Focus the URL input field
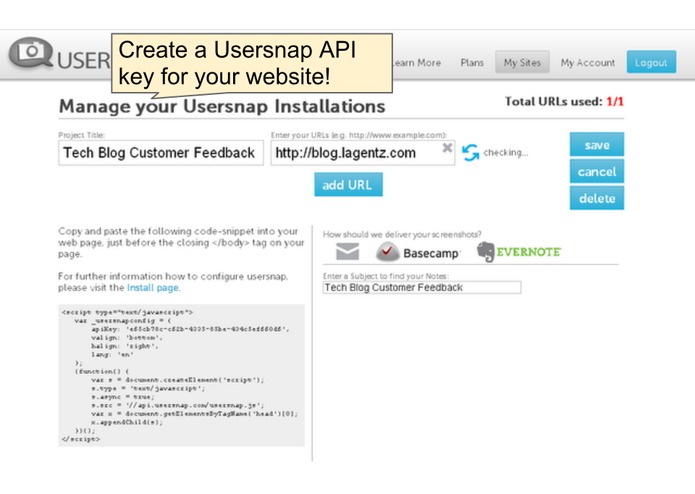This screenshot has height=494, width=695. pos(363,153)
